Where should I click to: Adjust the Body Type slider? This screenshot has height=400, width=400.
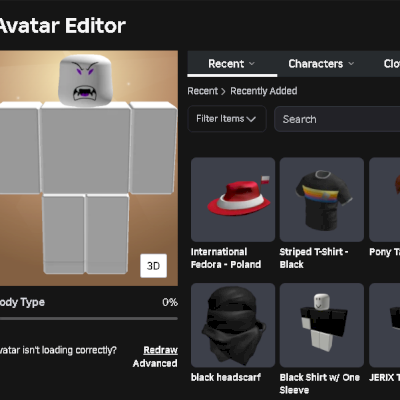tap(89, 319)
